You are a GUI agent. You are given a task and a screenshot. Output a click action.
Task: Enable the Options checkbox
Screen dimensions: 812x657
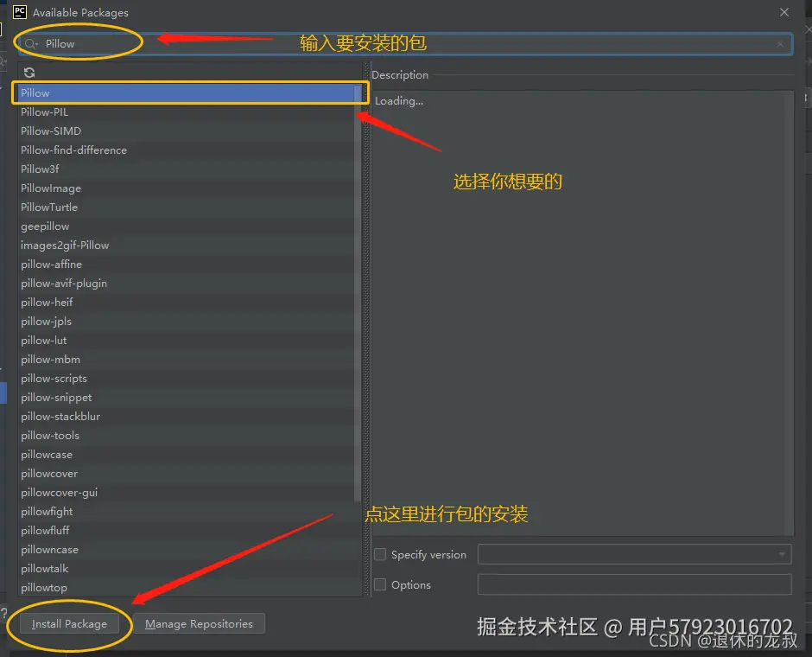[380, 584]
